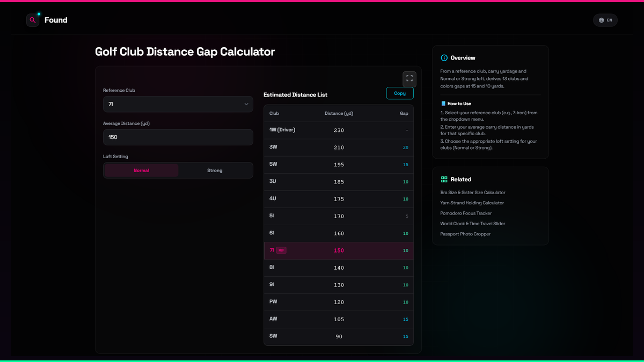Click the SW club row label
644x362 pixels.
[273, 336]
